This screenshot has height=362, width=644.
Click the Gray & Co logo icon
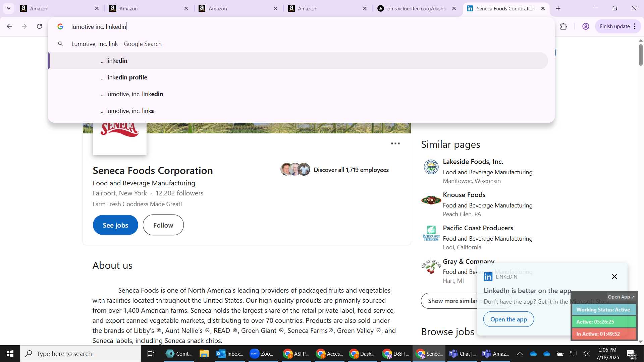click(x=431, y=266)
